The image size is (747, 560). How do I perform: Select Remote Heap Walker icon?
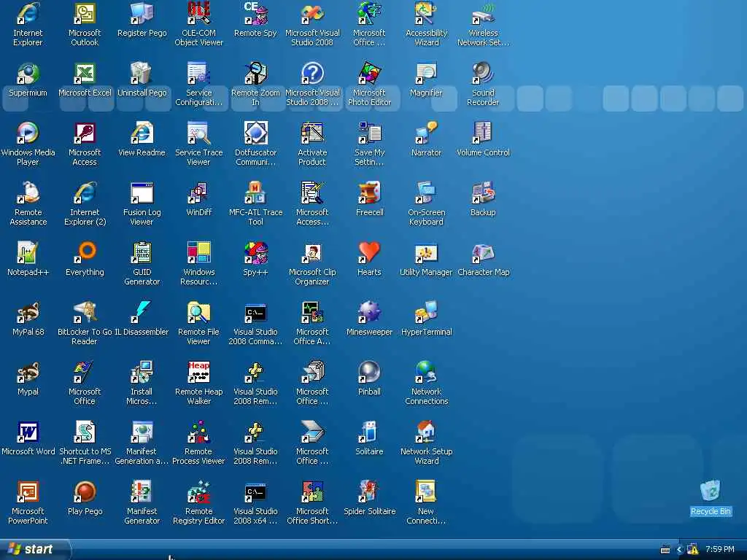[x=198, y=373]
